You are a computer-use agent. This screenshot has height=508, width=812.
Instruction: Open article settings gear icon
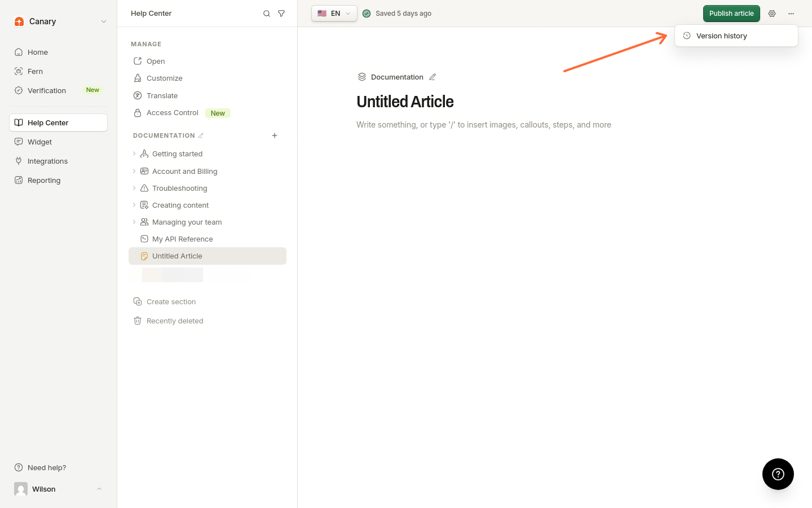pyautogui.click(x=772, y=14)
